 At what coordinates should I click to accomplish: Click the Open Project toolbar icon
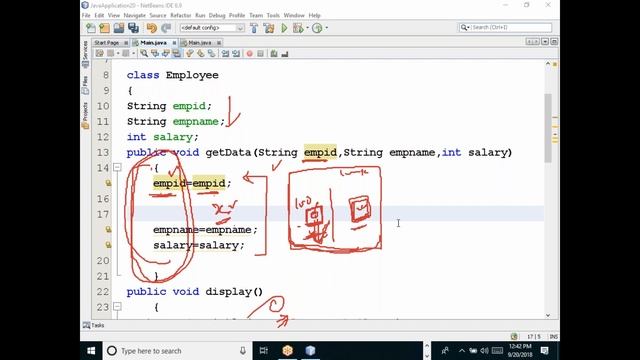pyautogui.click(x=119, y=28)
